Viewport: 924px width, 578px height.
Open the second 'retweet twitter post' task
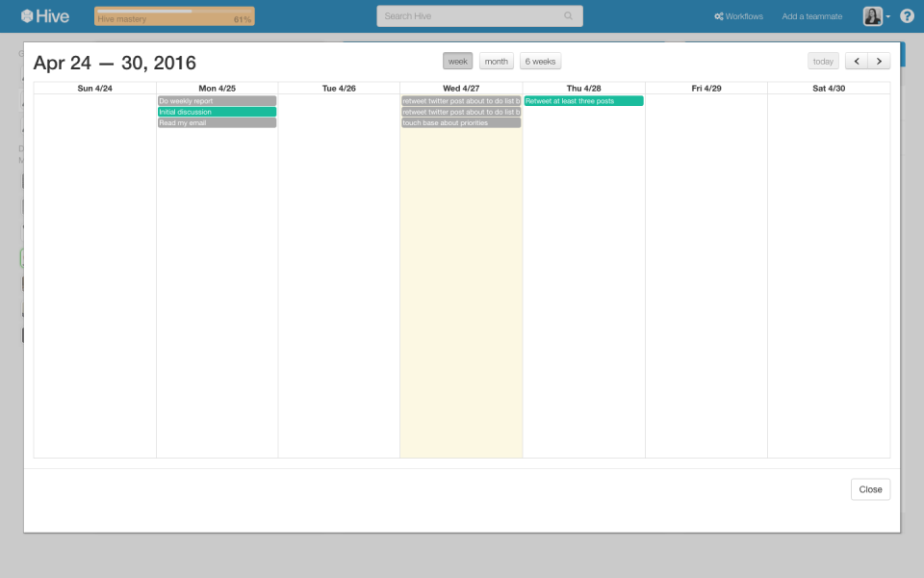pos(461,112)
